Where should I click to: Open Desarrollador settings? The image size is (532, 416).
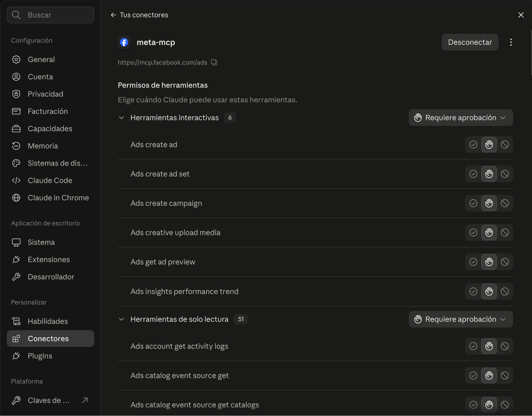pos(50,277)
